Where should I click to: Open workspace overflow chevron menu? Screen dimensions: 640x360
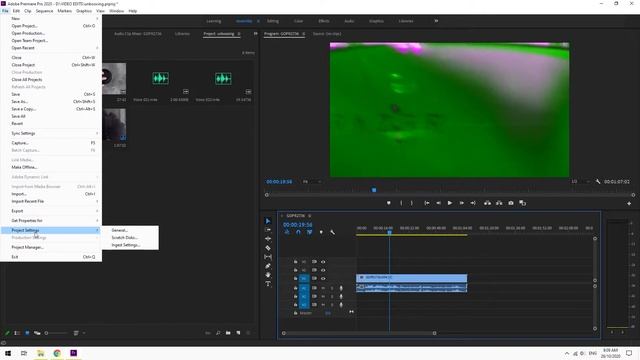pyautogui.click(x=436, y=21)
